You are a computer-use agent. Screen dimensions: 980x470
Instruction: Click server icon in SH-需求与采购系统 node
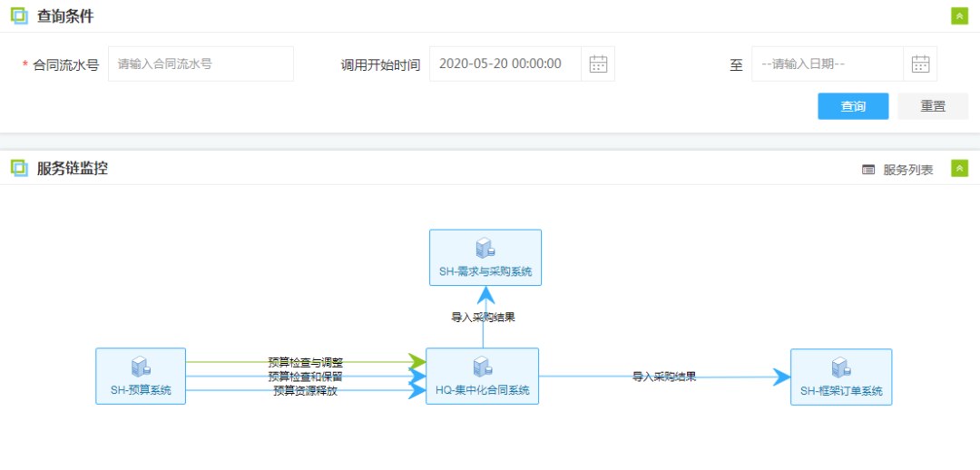point(485,248)
